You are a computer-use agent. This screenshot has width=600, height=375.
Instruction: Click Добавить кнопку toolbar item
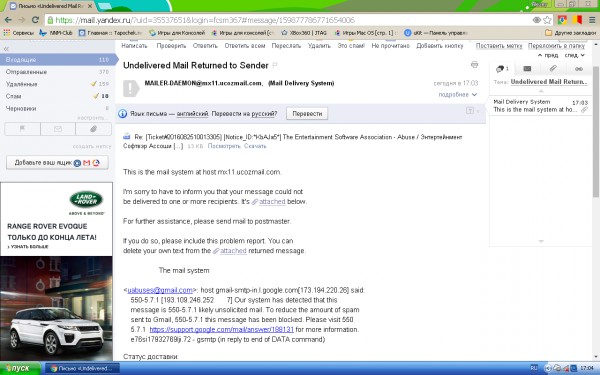point(440,46)
